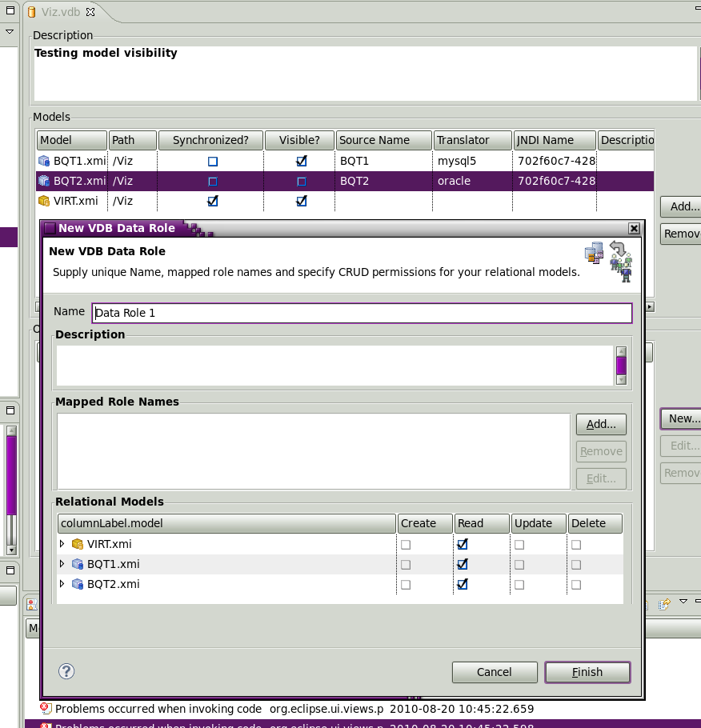Image resolution: width=701 pixels, height=728 pixels.
Task: Uncheck Read permission for BQT2.xmi
Action: click(463, 584)
